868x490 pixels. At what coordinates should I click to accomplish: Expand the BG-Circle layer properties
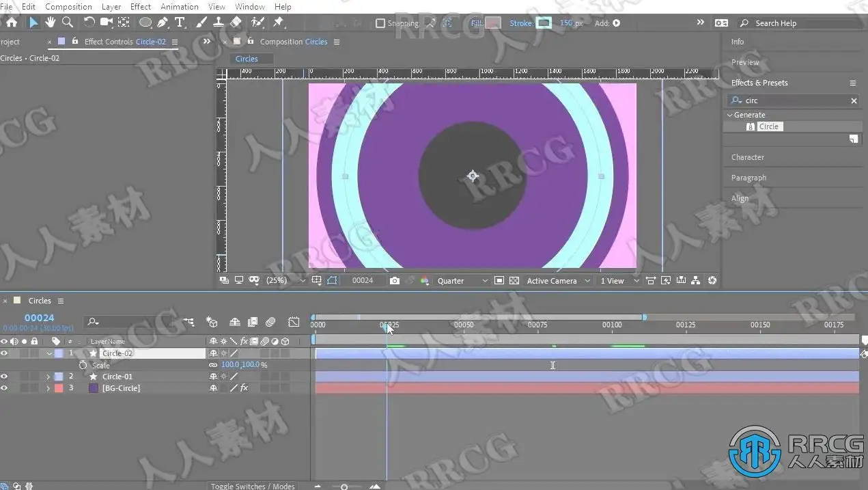[x=48, y=388]
